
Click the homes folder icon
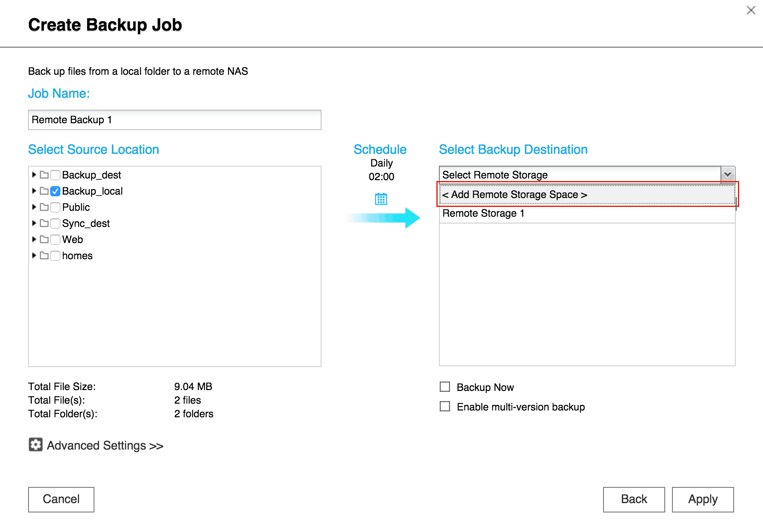44,255
